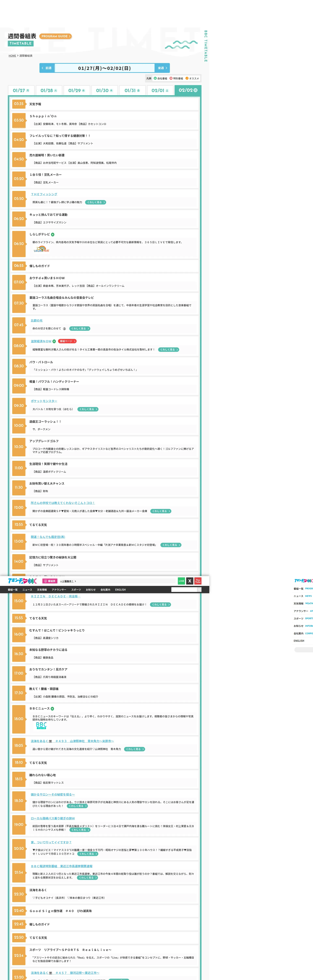Click the しらしがテレビ program logo
Screen dimensions: 313x980
coord(41,250)
